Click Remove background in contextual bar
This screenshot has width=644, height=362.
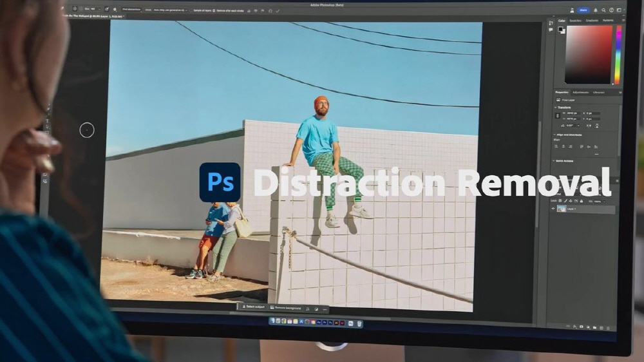(x=286, y=309)
